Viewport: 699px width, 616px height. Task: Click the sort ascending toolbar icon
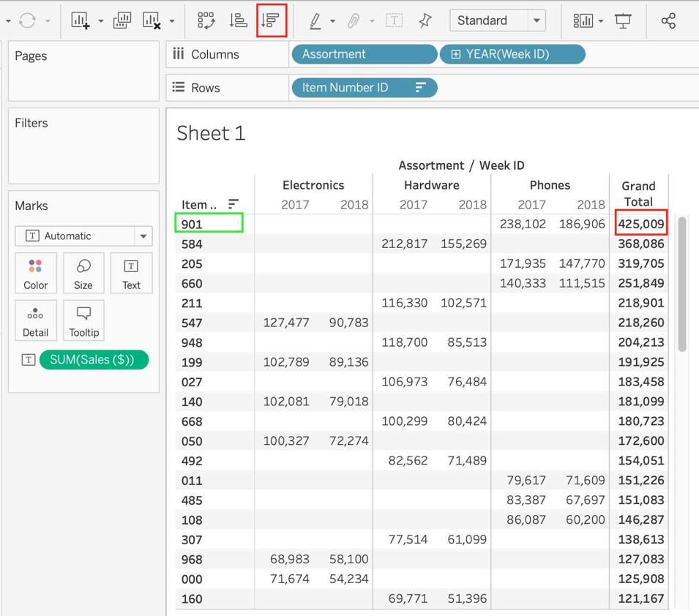click(x=238, y=20)
